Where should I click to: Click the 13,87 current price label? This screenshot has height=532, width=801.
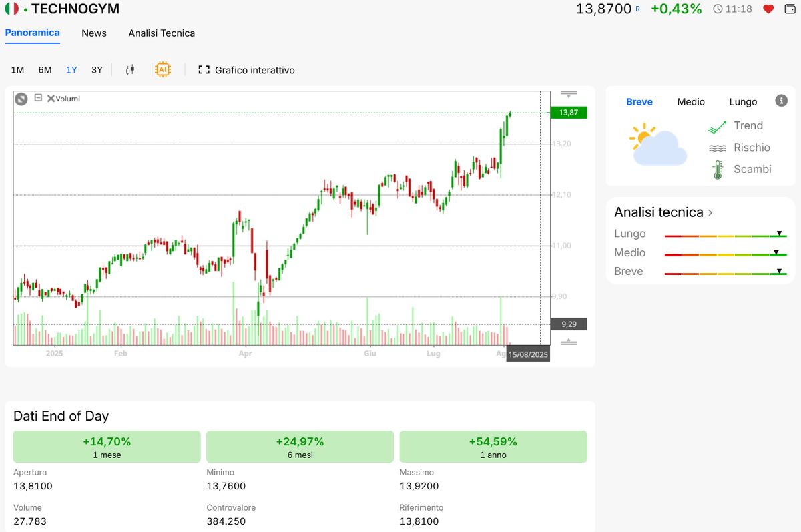[569, 113]
